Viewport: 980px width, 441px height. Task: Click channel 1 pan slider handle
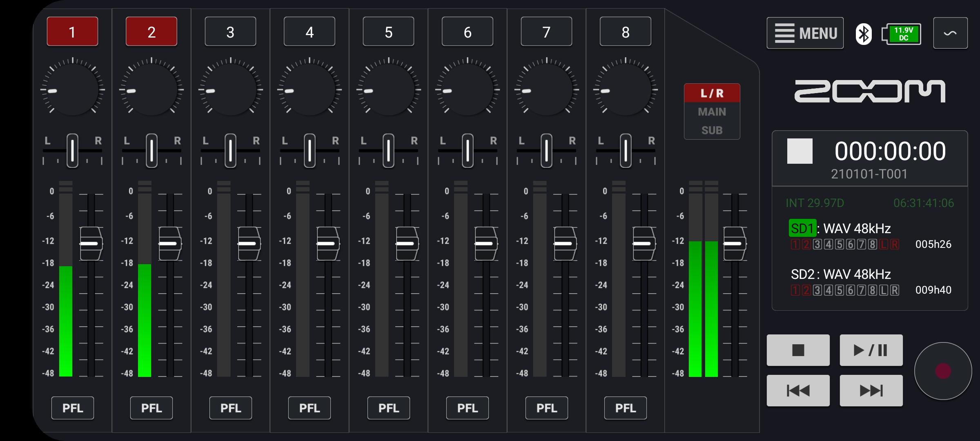click(x=72, y=151)
